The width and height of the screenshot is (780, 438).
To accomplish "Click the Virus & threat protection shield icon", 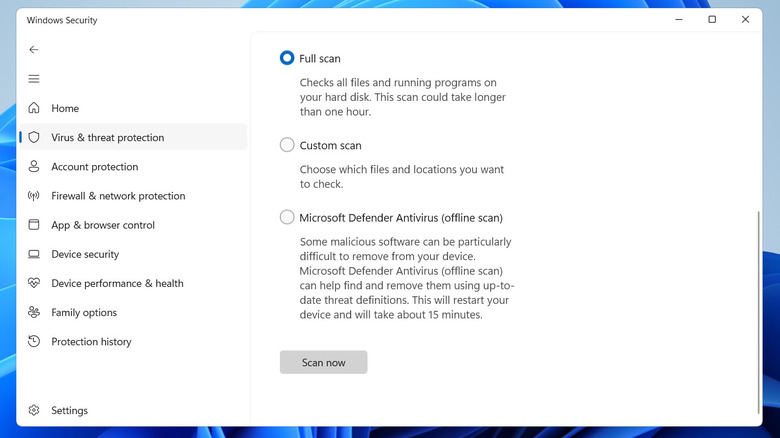I will (x=34, y=137).
